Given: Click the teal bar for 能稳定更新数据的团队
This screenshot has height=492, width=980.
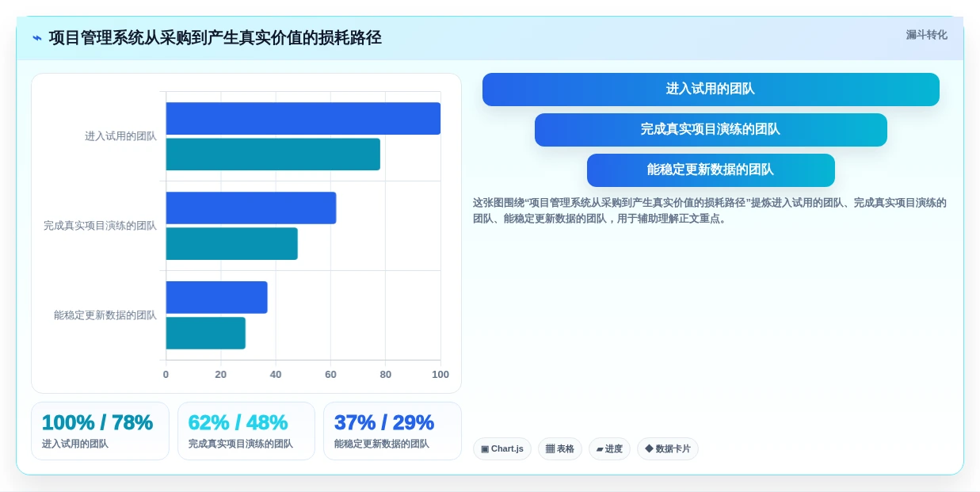Looking at the screenshot, I should pos(206,334).
